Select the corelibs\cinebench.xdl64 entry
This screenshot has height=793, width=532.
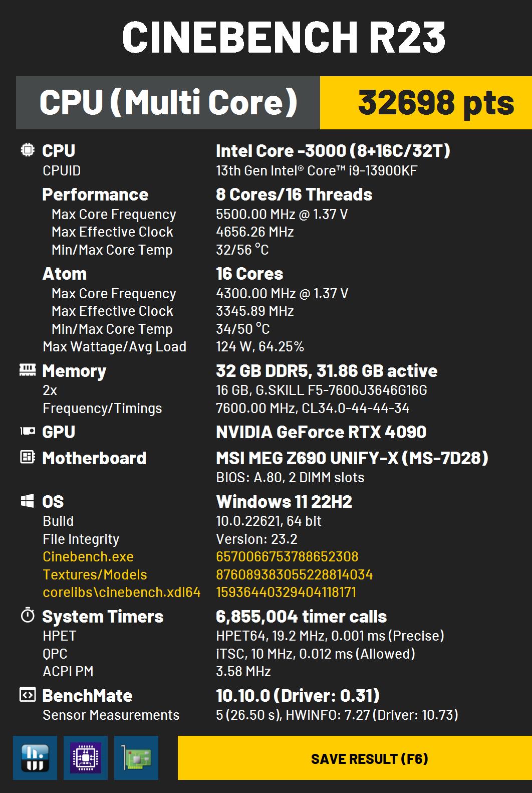(x=122, y=592)
